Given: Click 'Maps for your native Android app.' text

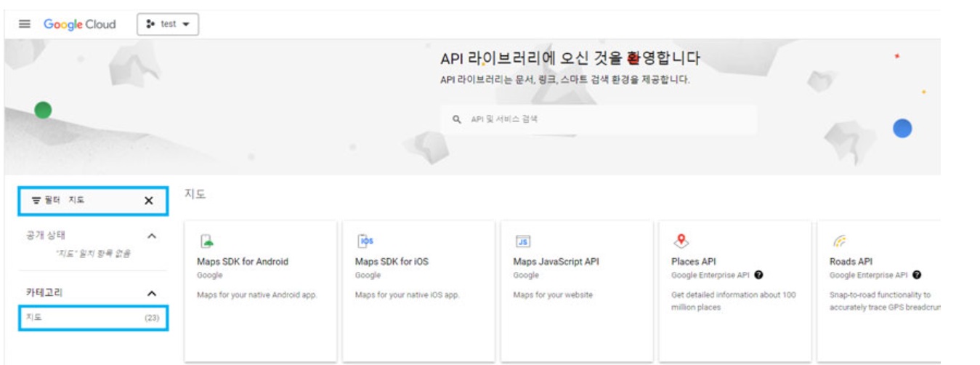Looking at the screenshot, I should pos(257,294).
